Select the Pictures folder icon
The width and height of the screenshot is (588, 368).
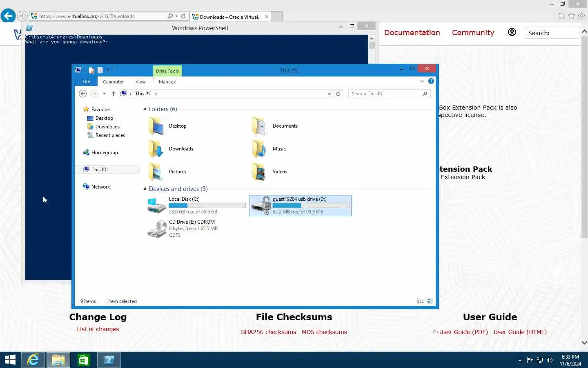pyautogui.click(x=156, y=172)
